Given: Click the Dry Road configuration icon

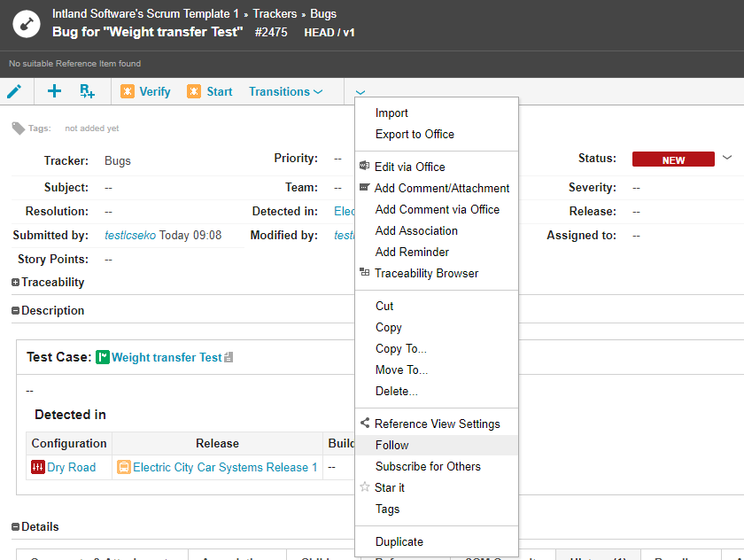Looking at the screenshot, I should tap(38, 467).
